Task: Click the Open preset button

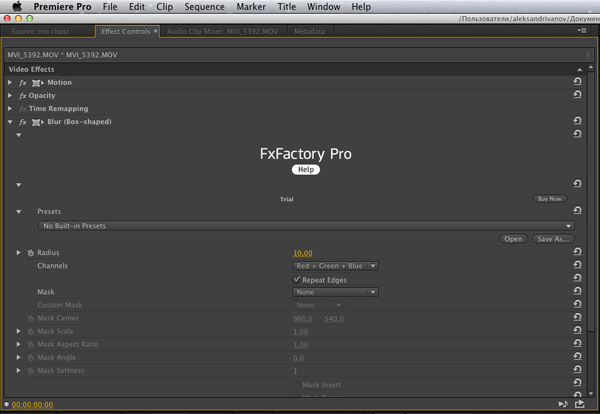Action: [513, 239]
